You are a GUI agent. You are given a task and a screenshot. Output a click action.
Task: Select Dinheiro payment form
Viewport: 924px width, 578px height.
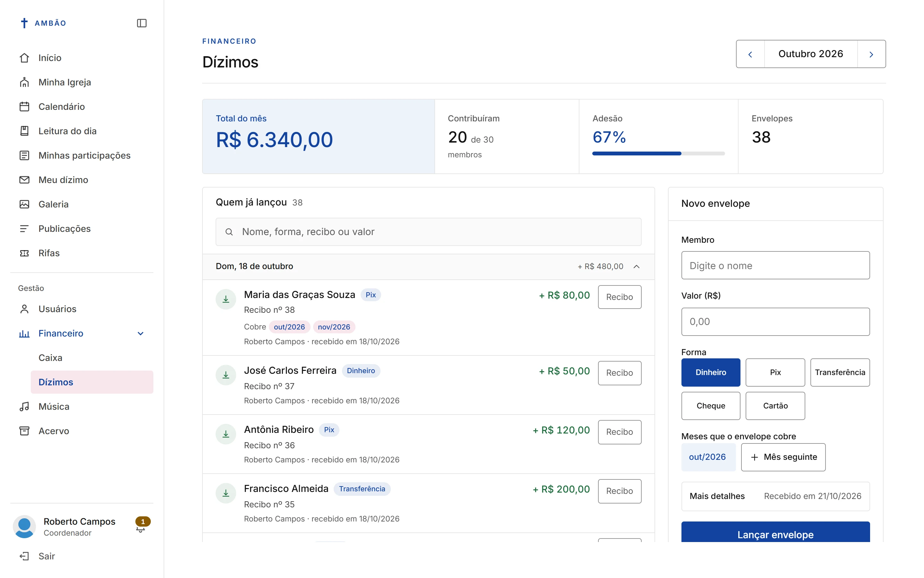711,372
